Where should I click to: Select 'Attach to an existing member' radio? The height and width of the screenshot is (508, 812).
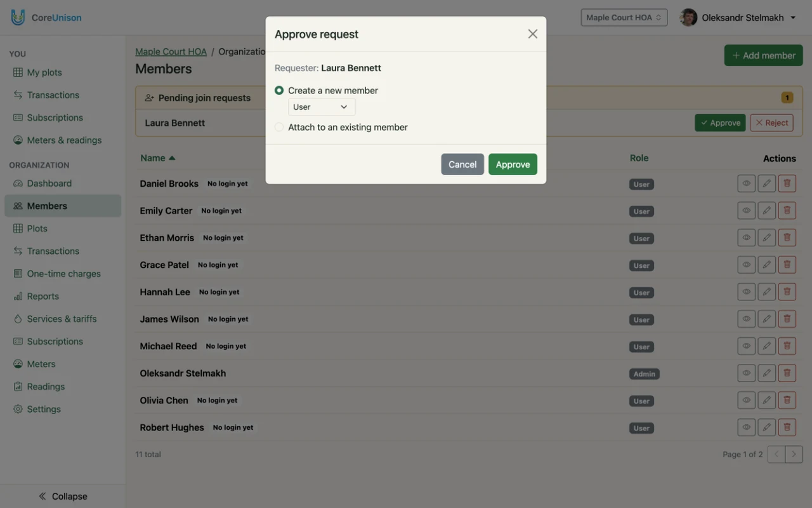coord(279,127)
